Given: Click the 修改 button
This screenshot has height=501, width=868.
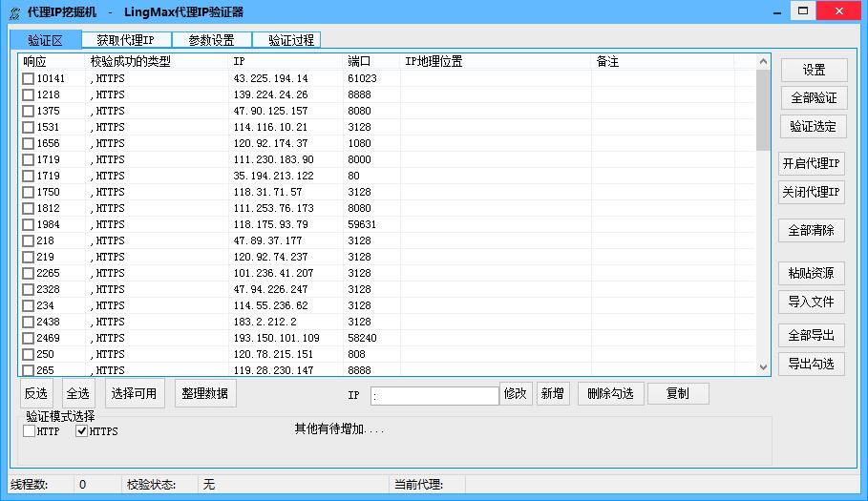Looking at the screenshot, I should (x=516, y=394).
